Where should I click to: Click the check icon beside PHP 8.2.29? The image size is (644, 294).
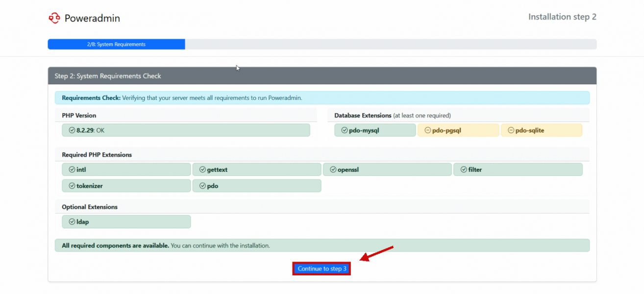tap(72, 130)
